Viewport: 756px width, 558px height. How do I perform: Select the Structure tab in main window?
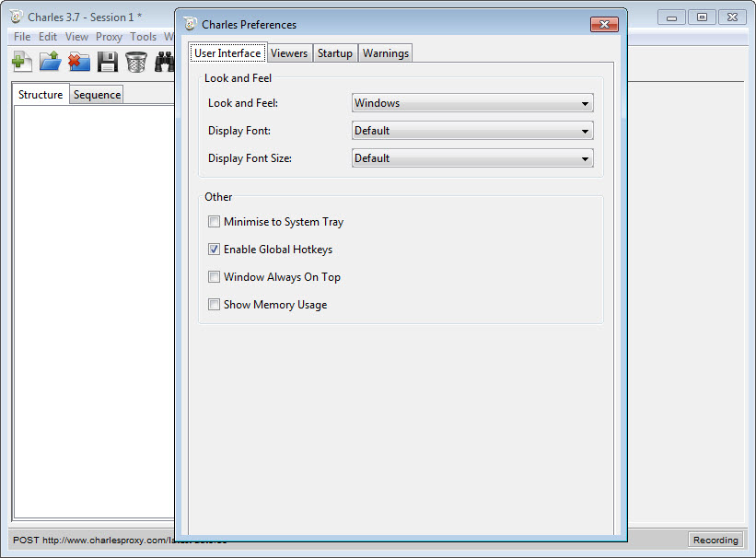(x=41, y=95)
